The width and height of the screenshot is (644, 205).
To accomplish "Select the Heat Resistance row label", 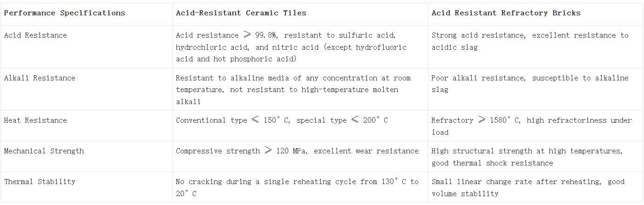I will click(35, 120).
